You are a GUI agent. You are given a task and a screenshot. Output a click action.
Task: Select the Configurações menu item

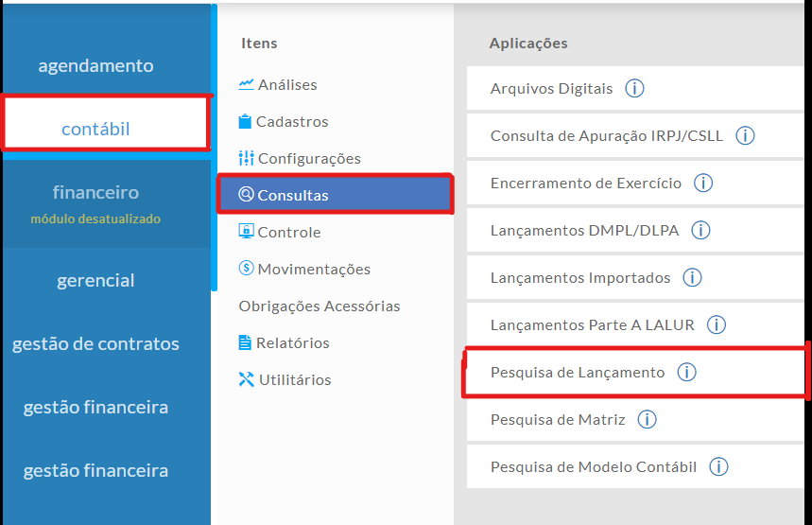[x=309, y=159]
